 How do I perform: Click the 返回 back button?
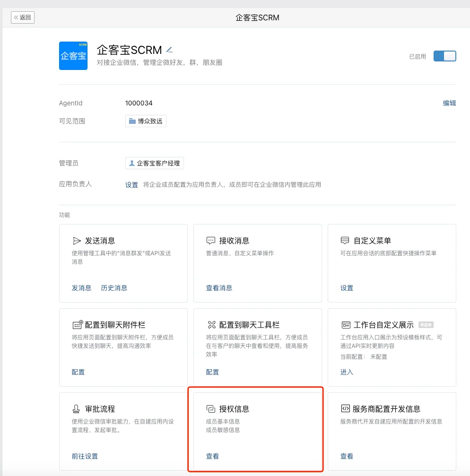pyautogui.click(x=23, y=17)
